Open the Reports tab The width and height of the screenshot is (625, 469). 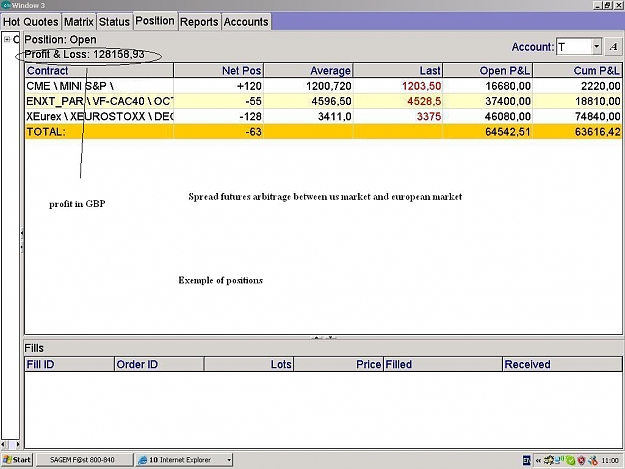tap(199, 22)
